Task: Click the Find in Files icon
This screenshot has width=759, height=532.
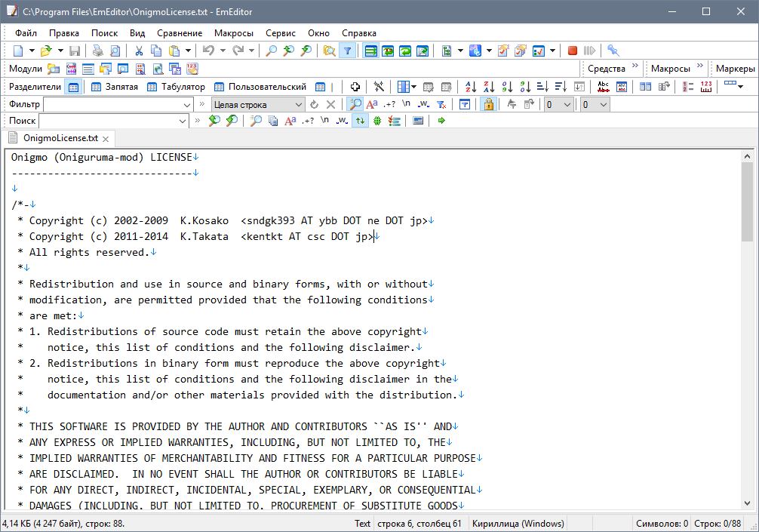Action: (329, 51)
